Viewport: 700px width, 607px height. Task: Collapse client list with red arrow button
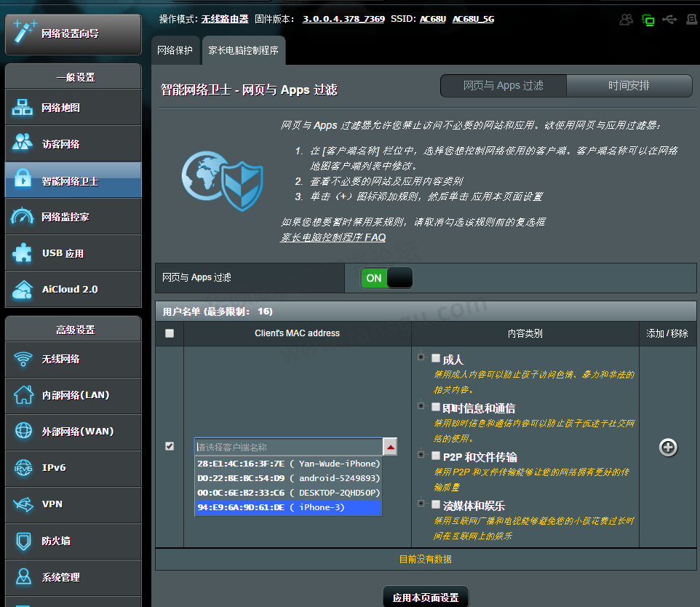pyautogui.click(x=391, y=447)
